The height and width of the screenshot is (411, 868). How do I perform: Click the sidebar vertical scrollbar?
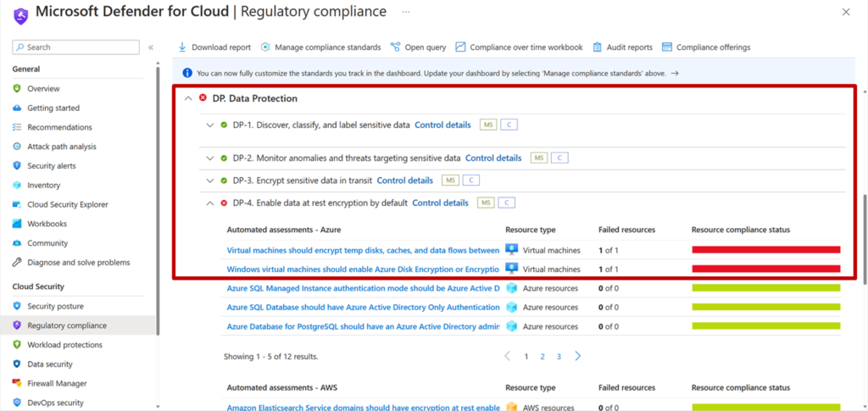[159, 202]
